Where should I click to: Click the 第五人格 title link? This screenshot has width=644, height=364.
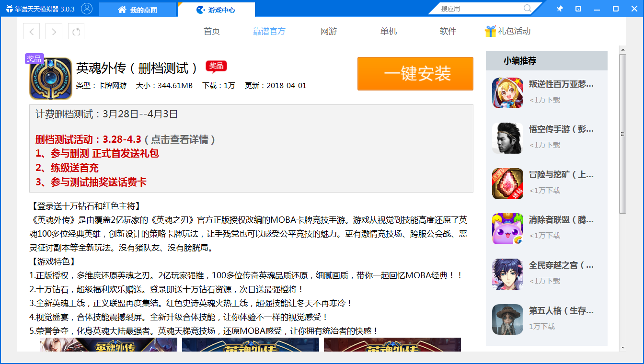click(x=561, y=311)
